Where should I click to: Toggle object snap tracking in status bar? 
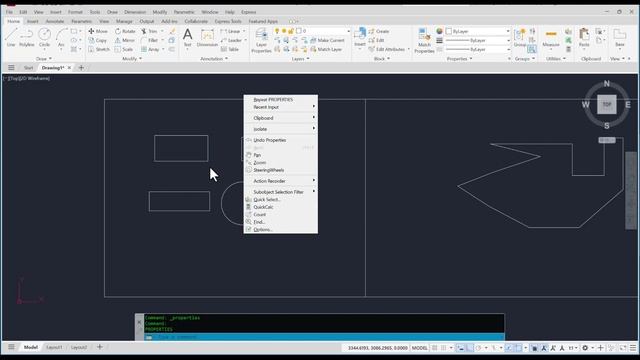coord(509,348)
